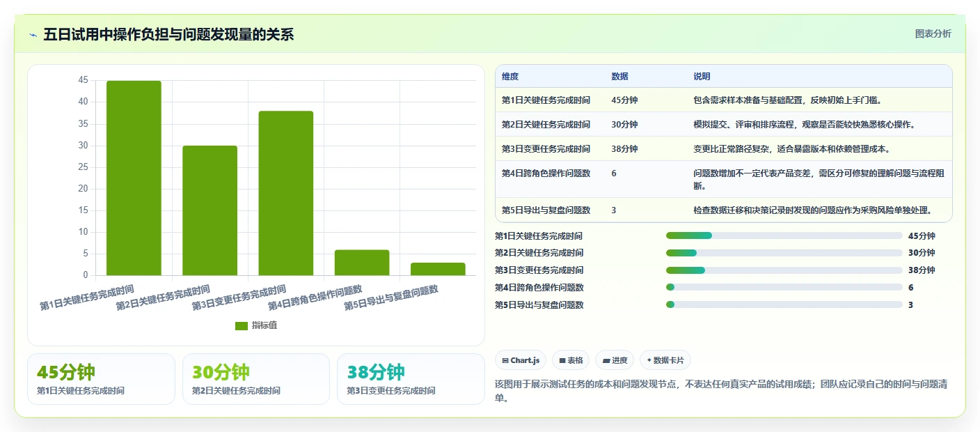Click the description starting 问题数增加不一定

[819, 180]
